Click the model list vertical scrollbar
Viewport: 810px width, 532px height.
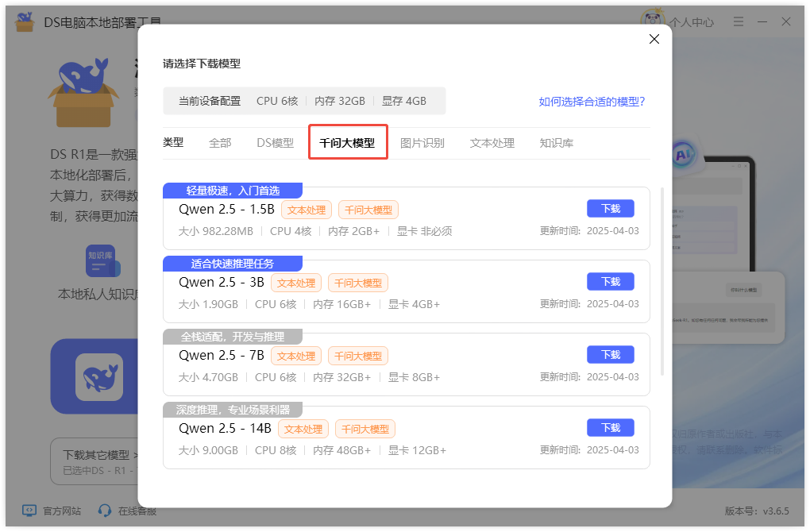662,282
